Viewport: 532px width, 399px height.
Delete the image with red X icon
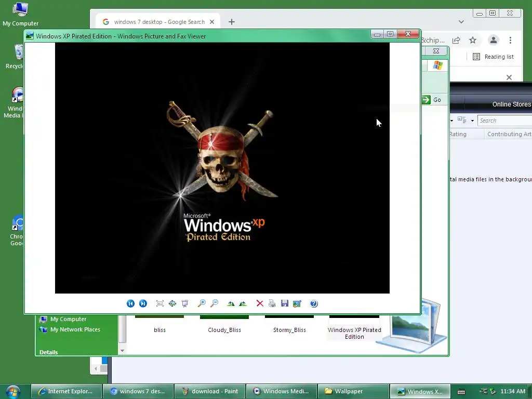(260, 303)
